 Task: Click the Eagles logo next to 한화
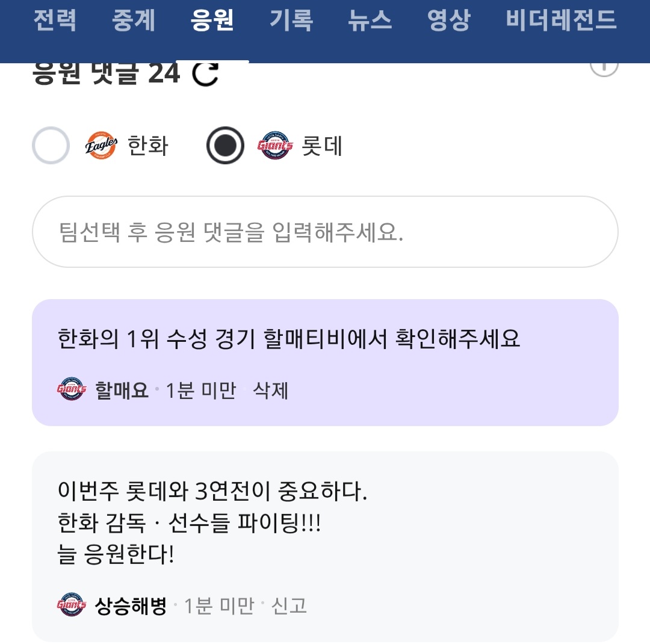(101, 146)
